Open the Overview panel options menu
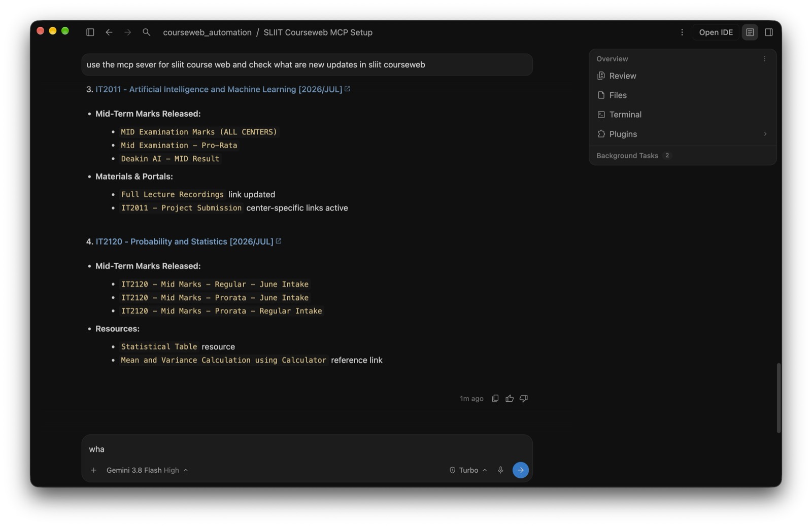 click(x=765, y=59)
